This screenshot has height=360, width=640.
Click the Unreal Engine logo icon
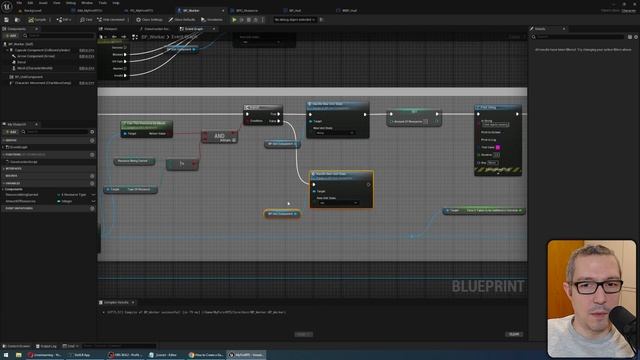coord(7,7)
